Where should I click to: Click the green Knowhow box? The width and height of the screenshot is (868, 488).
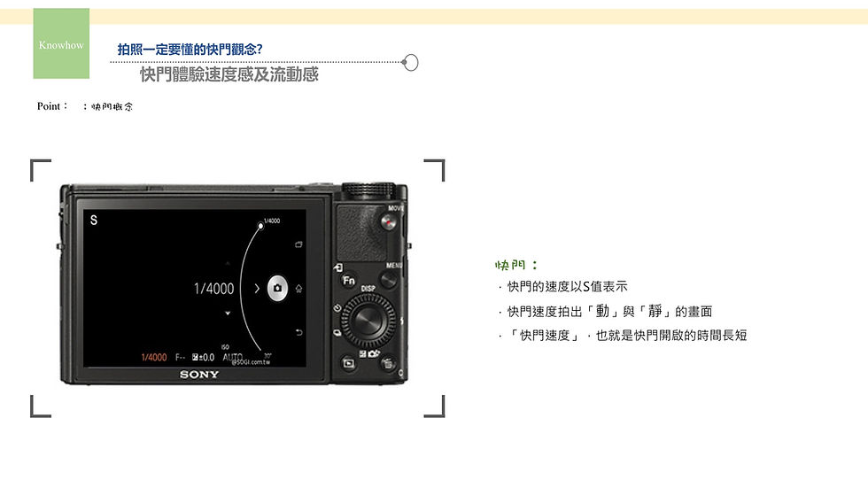61,43
